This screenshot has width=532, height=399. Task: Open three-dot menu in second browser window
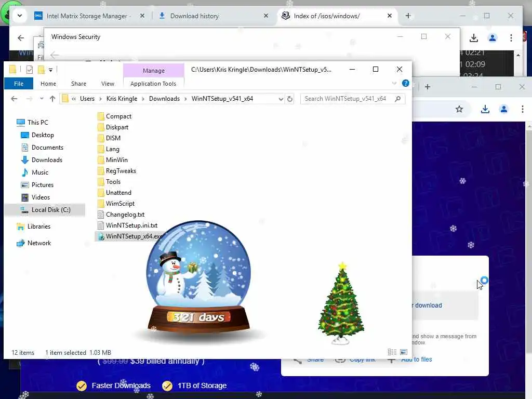523,109
